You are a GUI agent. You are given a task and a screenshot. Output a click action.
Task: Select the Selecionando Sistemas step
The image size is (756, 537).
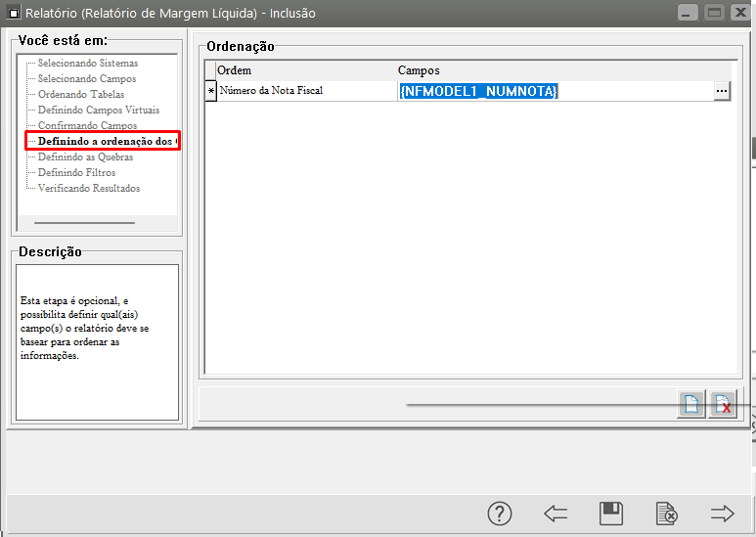coord(87,64)
